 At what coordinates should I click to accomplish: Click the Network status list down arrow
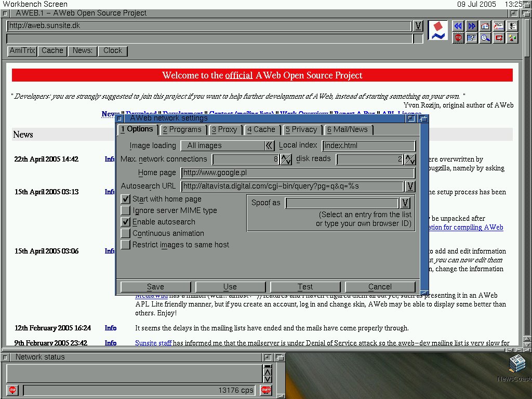pyautogui.click(x=268, y=379)
